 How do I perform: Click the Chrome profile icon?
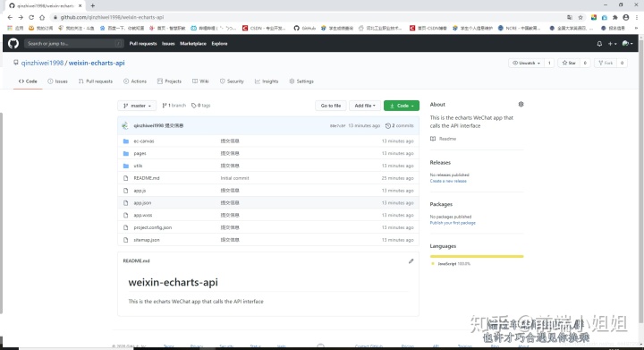pos(626,17)
